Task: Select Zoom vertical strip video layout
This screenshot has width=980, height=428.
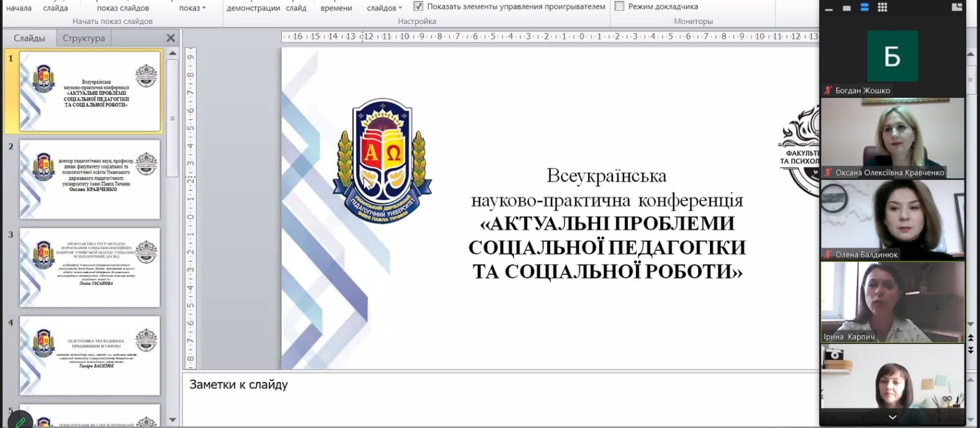Action: click(864, 8)
